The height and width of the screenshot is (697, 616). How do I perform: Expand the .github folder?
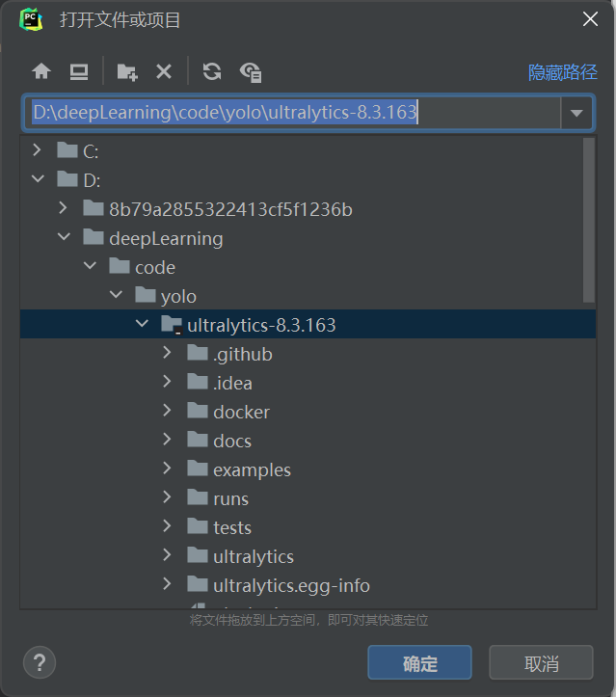[x=167, y=353]
